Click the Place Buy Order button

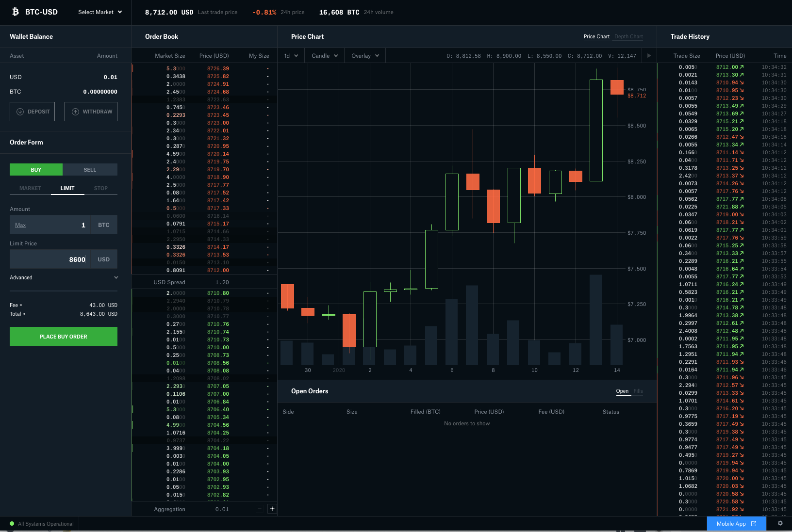point(63,336)
